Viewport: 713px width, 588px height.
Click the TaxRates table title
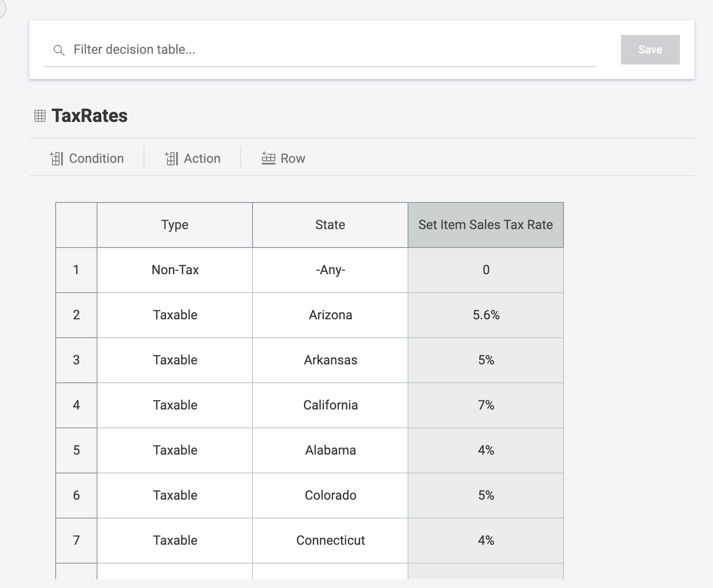coord(90,116)
